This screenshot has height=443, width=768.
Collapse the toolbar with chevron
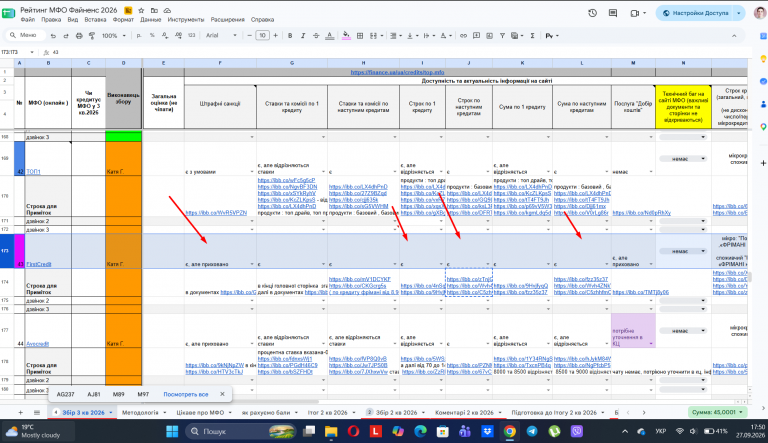click(x=734, y=36)
